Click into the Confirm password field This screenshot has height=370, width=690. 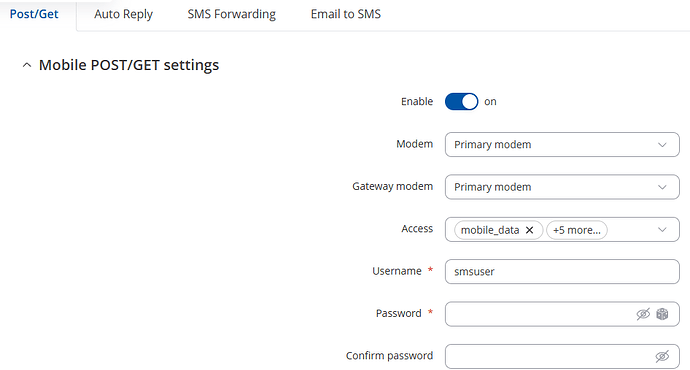[x=548, y=356]
